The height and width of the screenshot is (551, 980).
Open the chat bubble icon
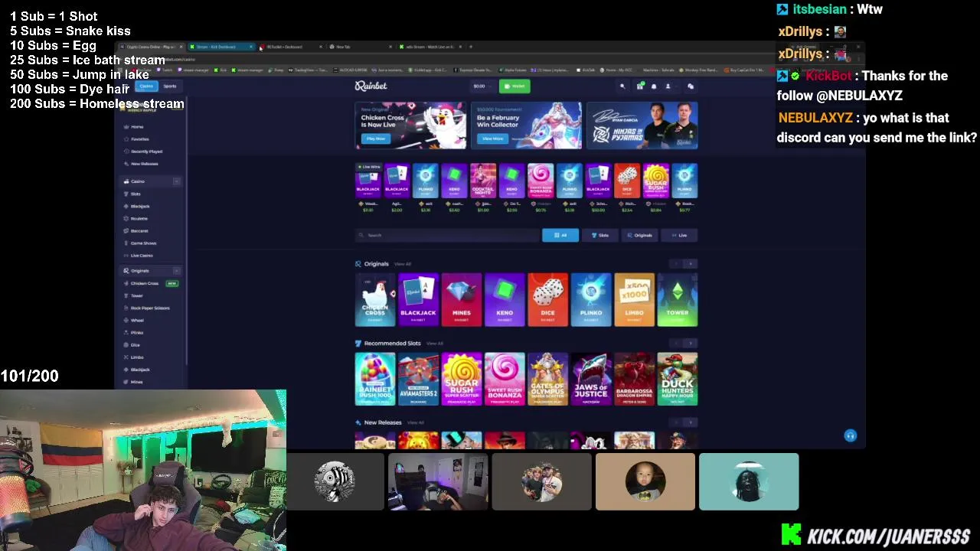(x=690, y=86)
